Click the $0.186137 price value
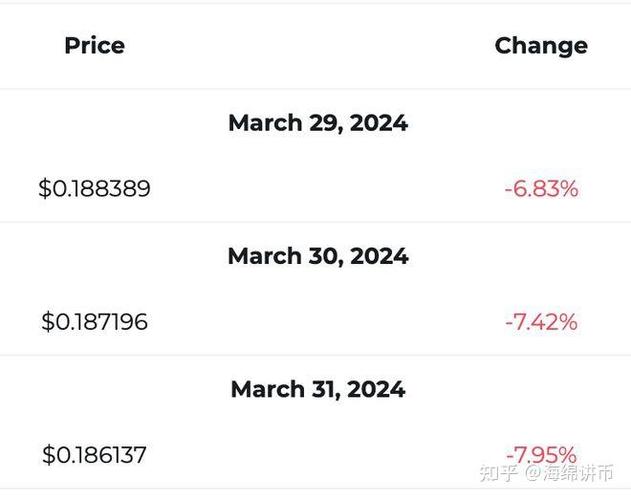 94,455
